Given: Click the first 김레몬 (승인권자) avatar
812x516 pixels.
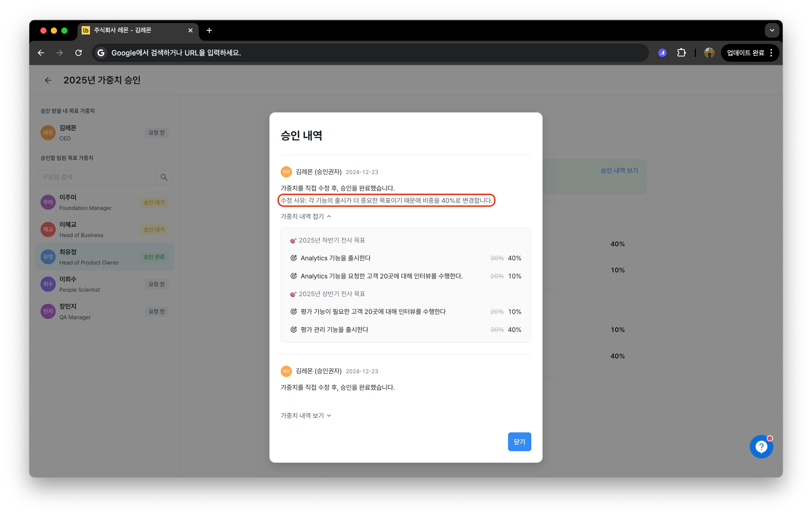Looking at the screenshot, I should [x=286, y=172].
